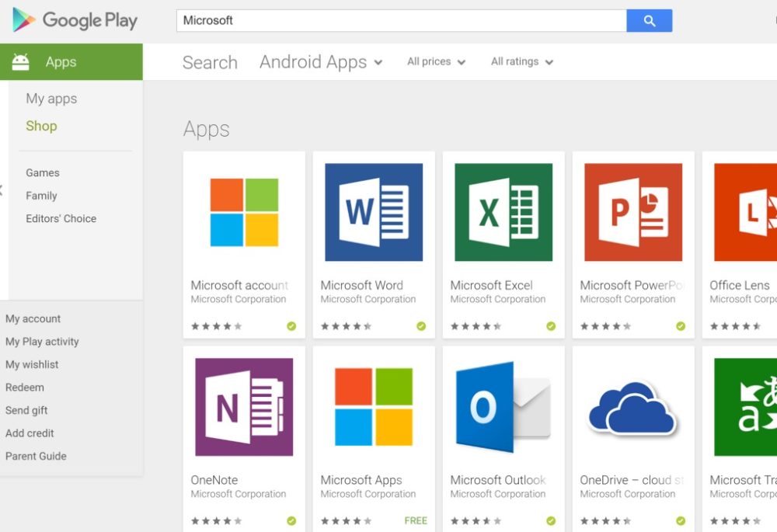Image resolution: width=777 pixels, height=532 pixels.
Task: Open the OneNote app icon
Action: pyautogui.click(x=244, y=407)
